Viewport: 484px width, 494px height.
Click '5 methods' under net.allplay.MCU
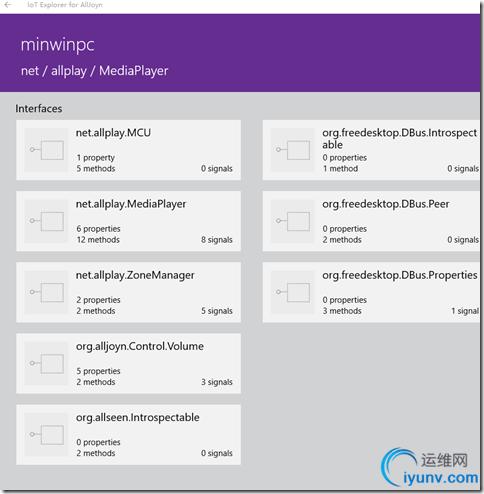(96, 169)
